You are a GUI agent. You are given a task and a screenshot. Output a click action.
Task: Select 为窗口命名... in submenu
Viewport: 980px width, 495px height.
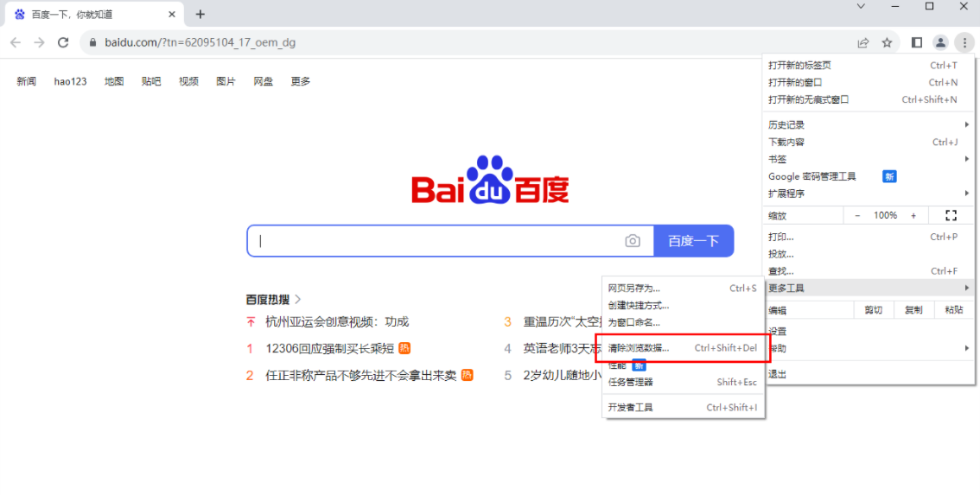pyautogui.click(x=683, y=323)
